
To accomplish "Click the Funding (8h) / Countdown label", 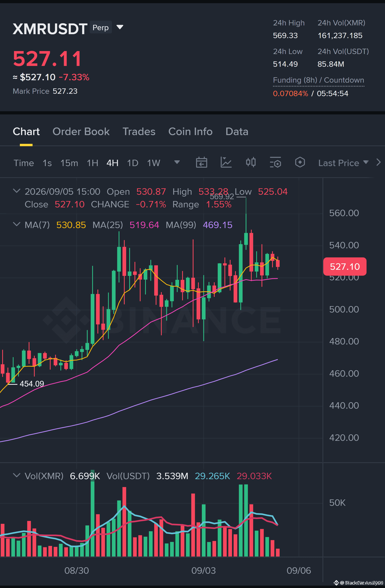I will [318, 80].
